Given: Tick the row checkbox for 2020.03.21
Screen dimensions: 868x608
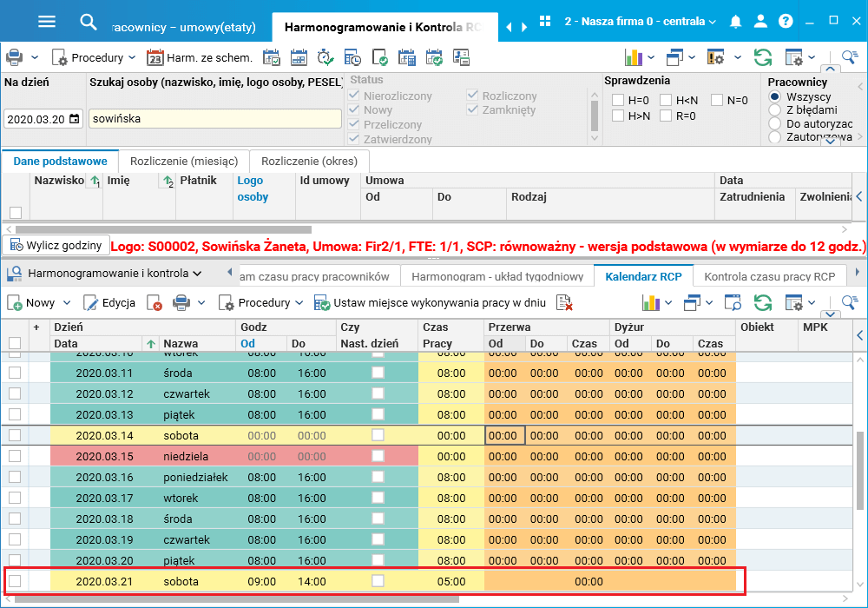Looking at the screenshot, I should (x=15, y=581).
